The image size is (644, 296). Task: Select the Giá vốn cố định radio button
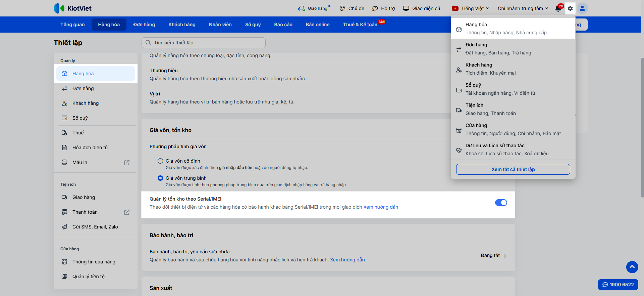tap(160, 161)
